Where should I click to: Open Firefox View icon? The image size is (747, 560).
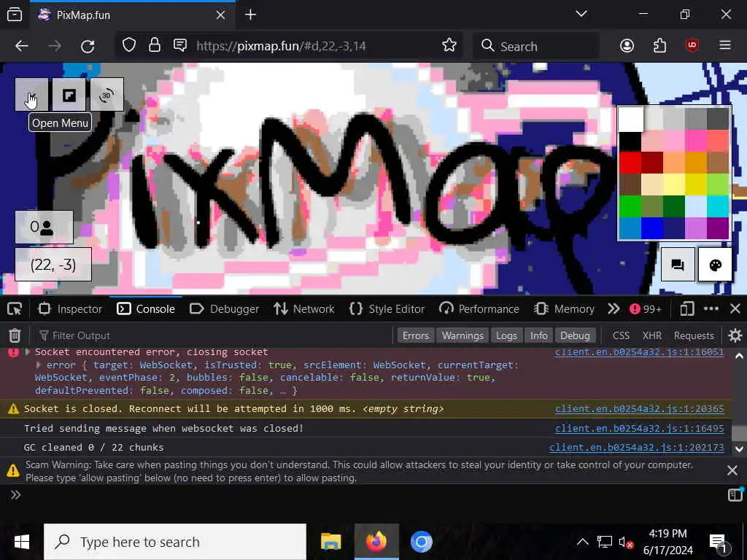tap(15, 15)
